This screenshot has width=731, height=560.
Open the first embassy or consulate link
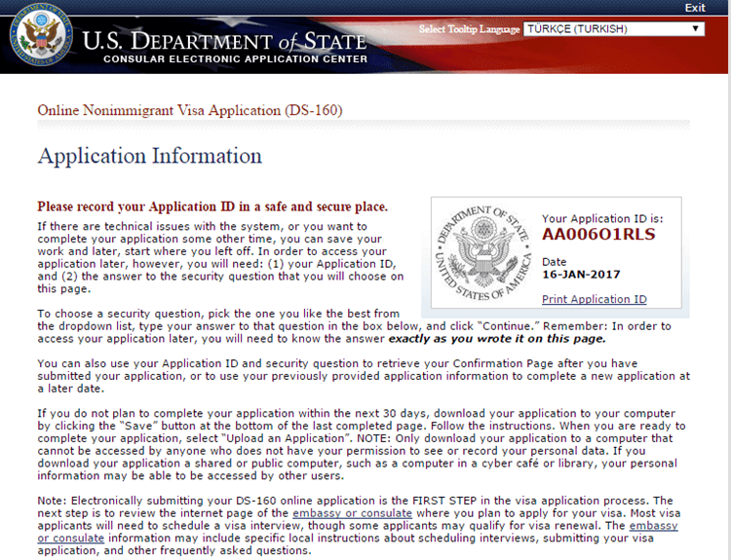click(x=352, y=513)
